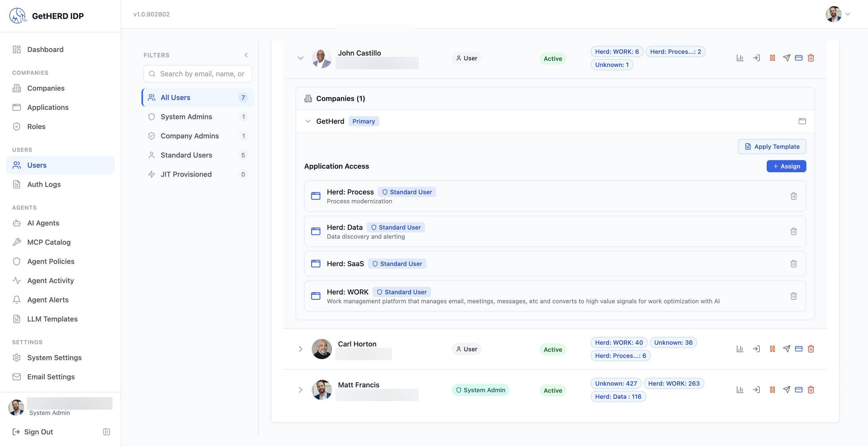Open MCP Catalog in sidebar
Screen dimensions: 868x447
click(x=60, y=242)
